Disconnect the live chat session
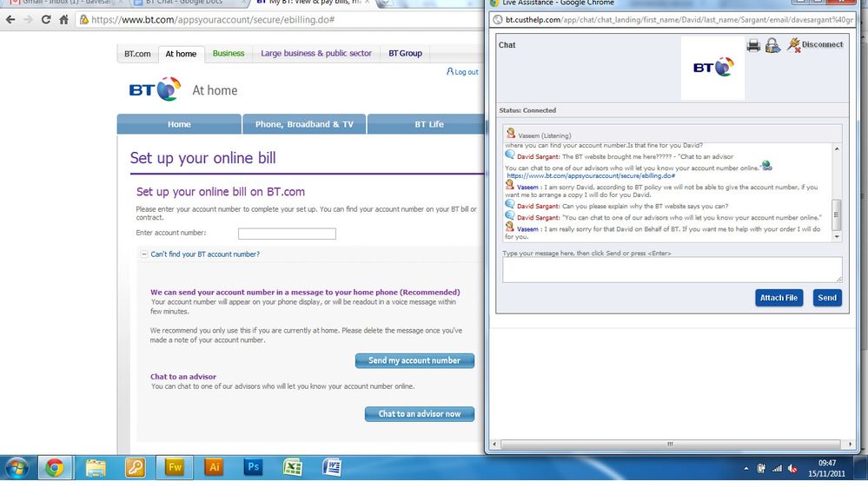This screenshot has height=488, width=868. (x=815, y=45)
